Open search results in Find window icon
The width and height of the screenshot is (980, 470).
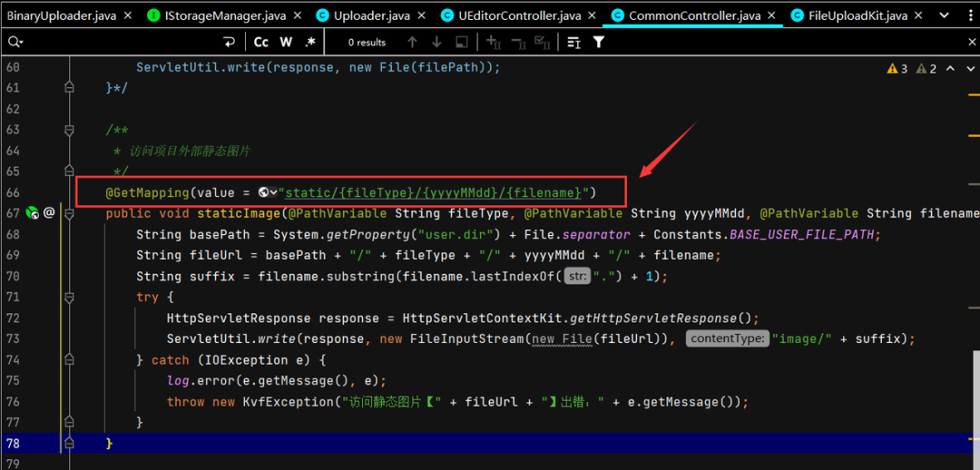point(462,42)
